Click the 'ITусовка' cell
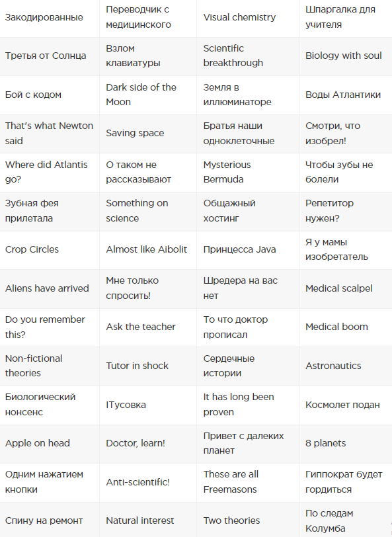Image resolution: width=392 pixels, height=537 pixels. (148, 405)
